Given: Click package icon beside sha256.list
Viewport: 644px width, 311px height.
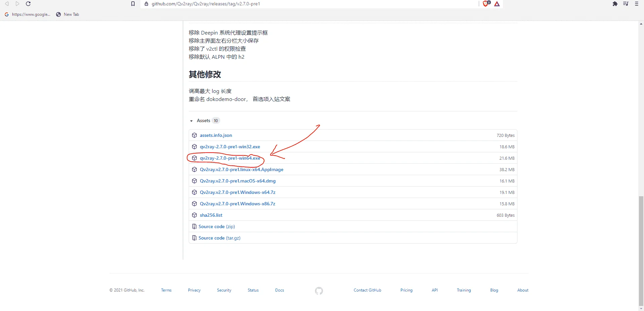Looking at the screenshot, I should pyautogui.click(x=194, y=215).
